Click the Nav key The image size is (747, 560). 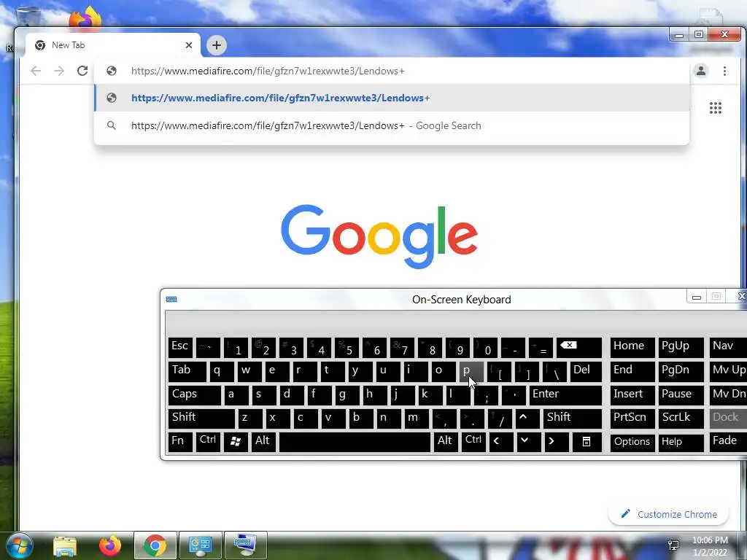(727, 348)
